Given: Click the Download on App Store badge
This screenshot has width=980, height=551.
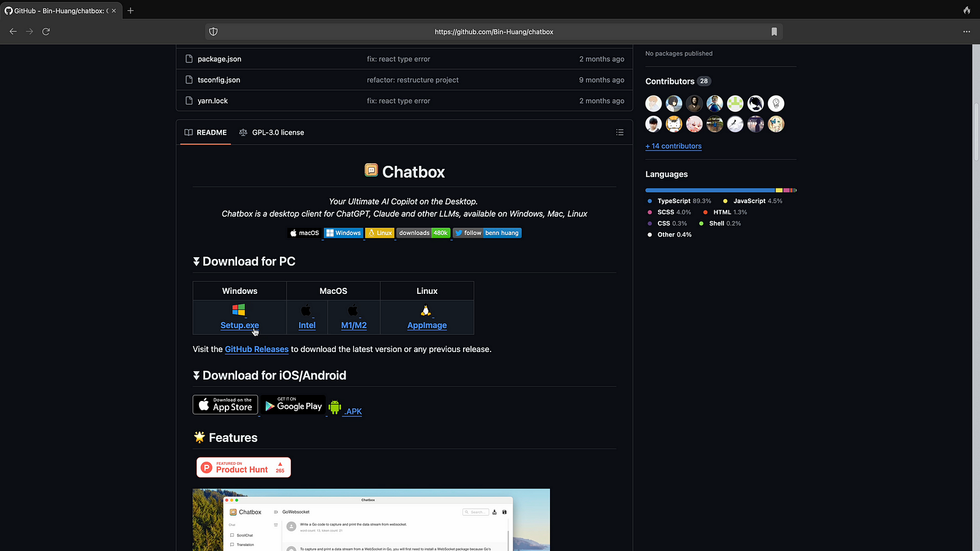Looking at the screenshot, I should coord(225,405).
